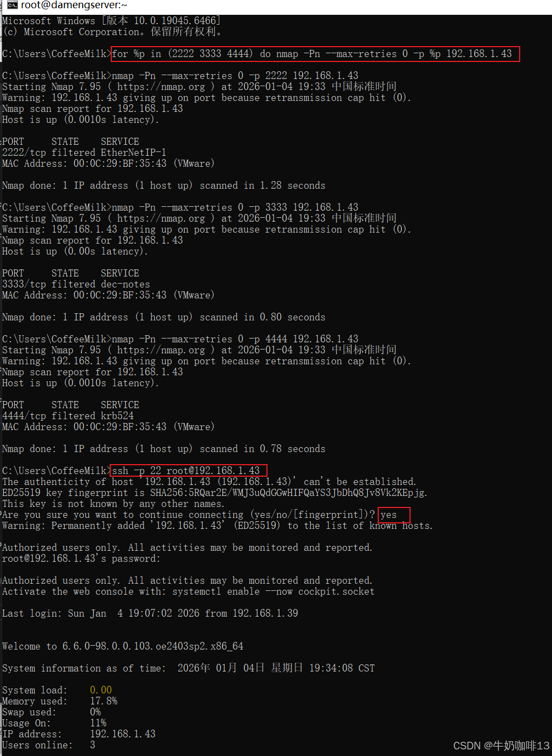
Task: Click the https://nmap.org link in third scan
Action: pos(161,350)
